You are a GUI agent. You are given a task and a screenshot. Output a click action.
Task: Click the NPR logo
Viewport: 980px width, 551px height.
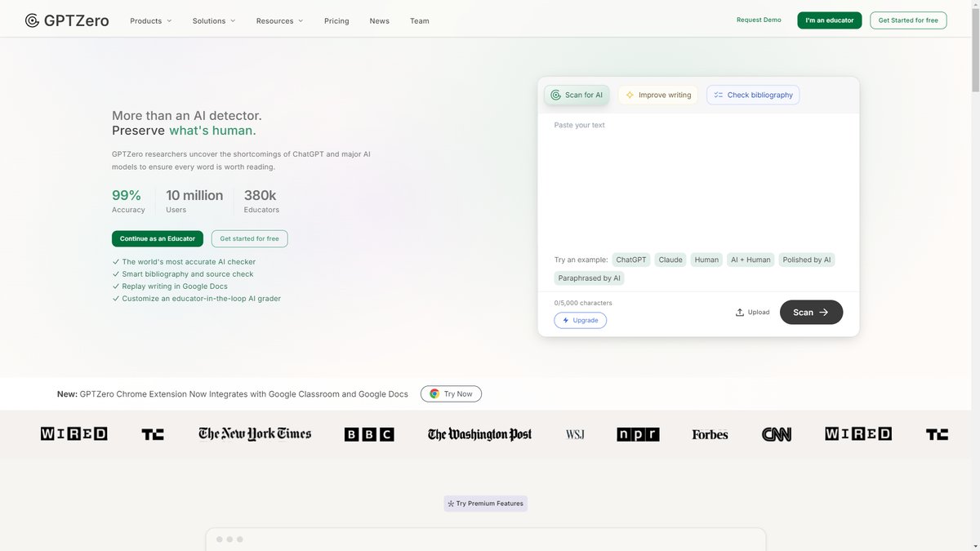click(x=638, y=434)
